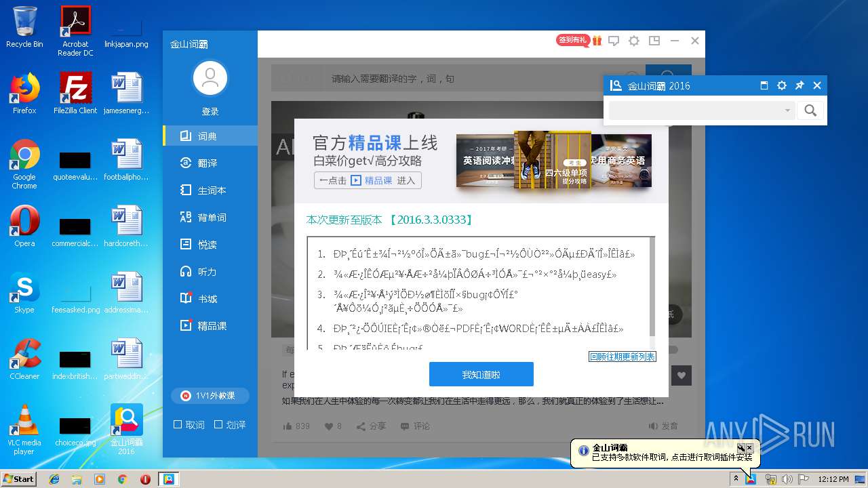Viewport: 868px width, 488px height.
Task: Expand the mini window search history dropdown
Action: 787,110
